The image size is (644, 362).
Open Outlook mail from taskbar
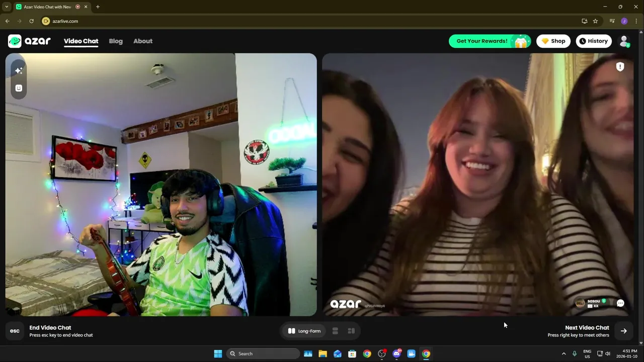tap(338, 354)
